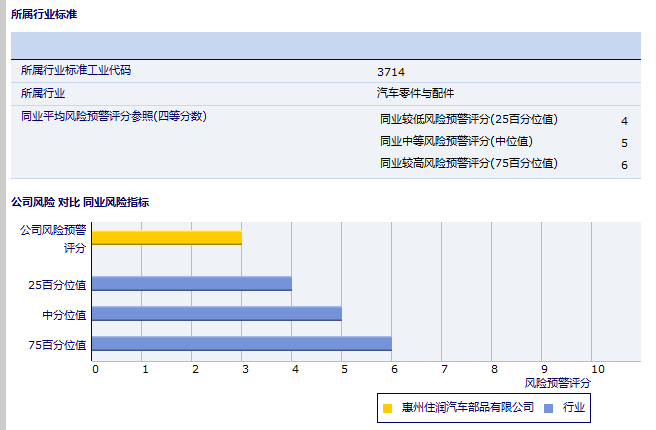Click 同业较高风险预警评分(75百分位值) entry
Viewport: 656px width, 430px height.
[469, 163]
